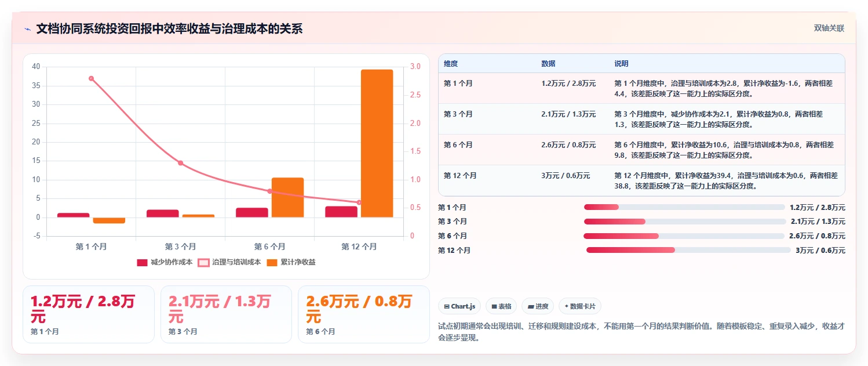
Task: Click the lightning icon beside the title
Action: pyautogui.click(x=28, y=29)
